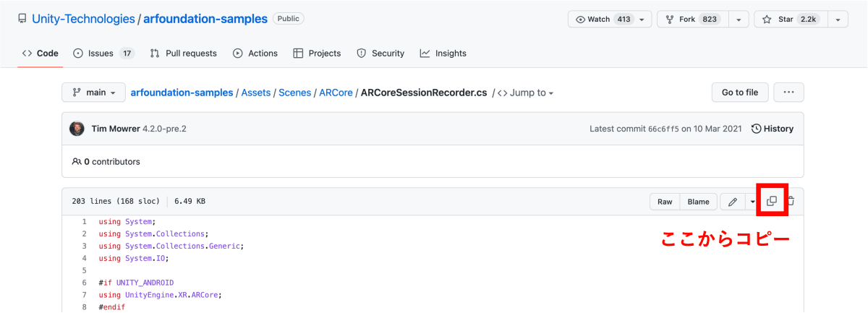Open the ARCore breadcrumb folder
868x313 pixels.
[x=336, y=93]
